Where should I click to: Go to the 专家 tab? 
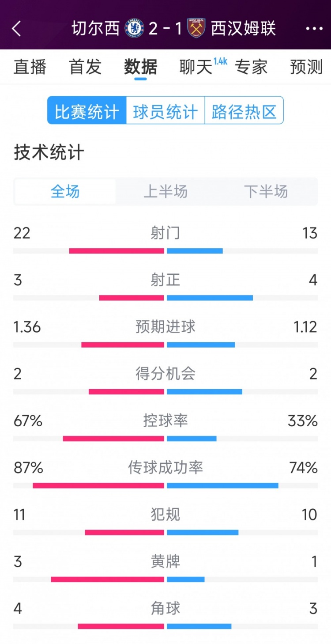coord(251,67)
